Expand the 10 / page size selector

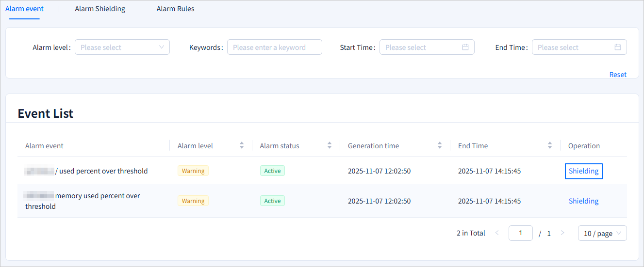(602, 233)
